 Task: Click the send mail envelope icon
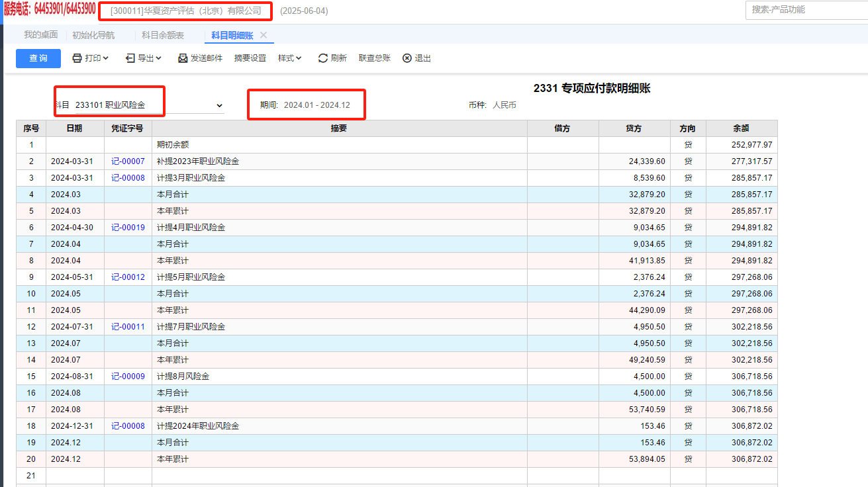(x=183, y=58)
